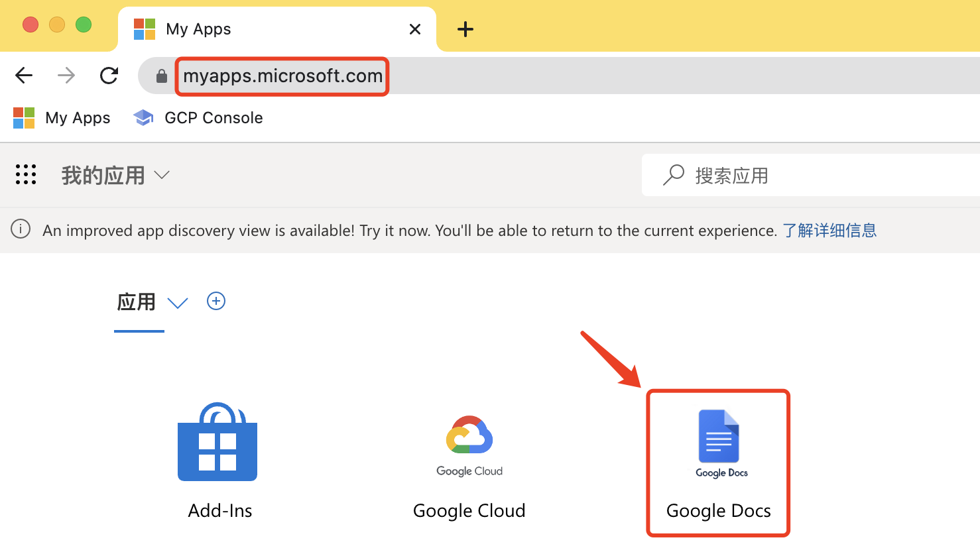
Task: Close the My Apps browser tab
Action: click(x=415, y=29)
